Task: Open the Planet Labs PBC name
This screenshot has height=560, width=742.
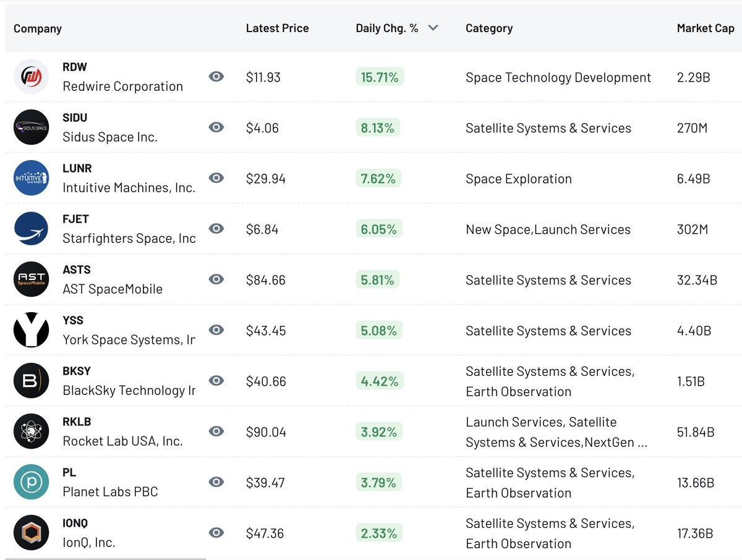Action: click(x=110, y=492)
